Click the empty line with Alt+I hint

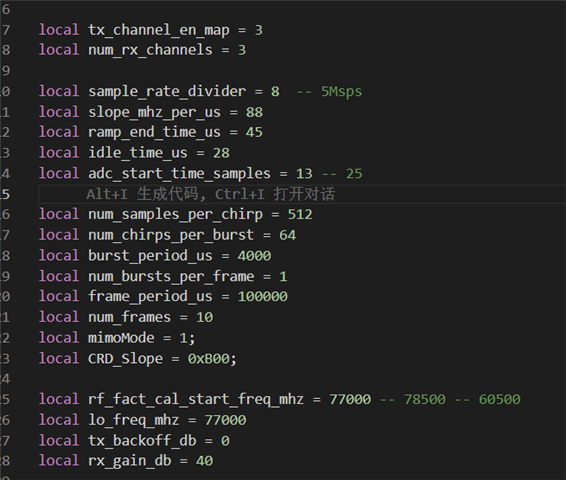(302, 194)
